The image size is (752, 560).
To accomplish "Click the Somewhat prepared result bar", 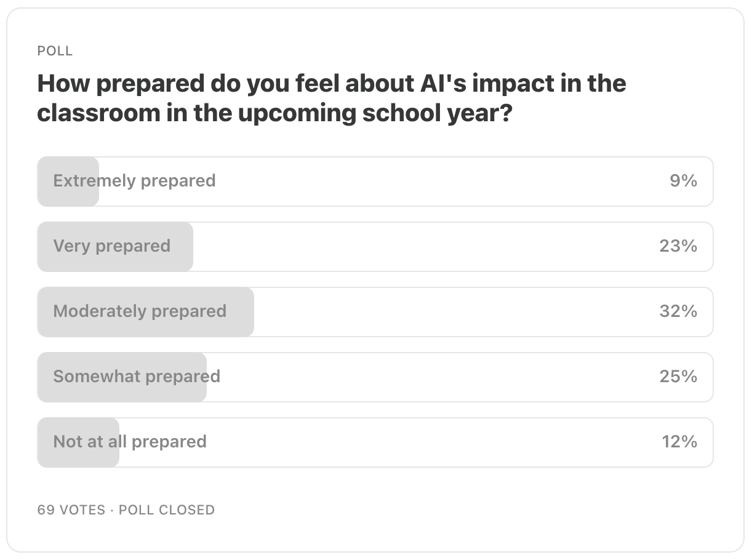I will [122, 377].
